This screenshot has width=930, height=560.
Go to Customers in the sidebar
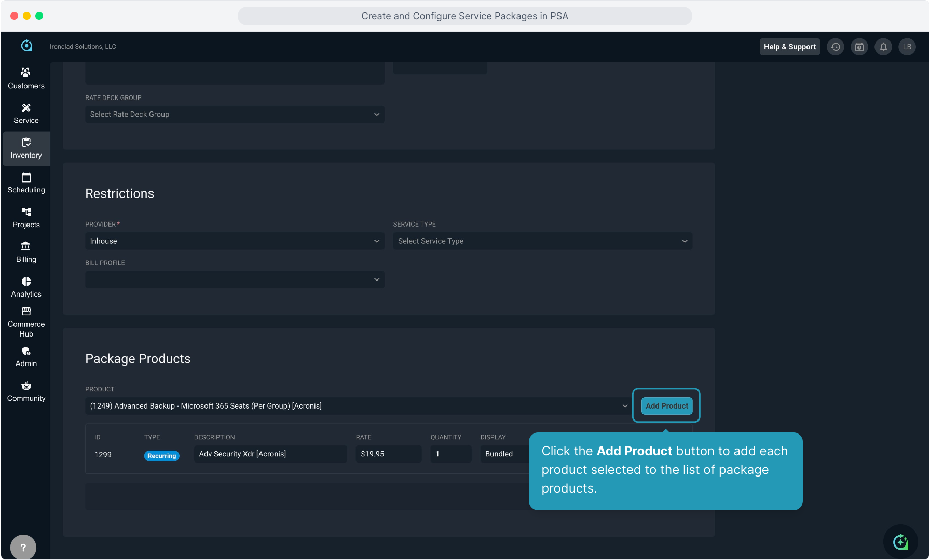[x=26, y=78]
